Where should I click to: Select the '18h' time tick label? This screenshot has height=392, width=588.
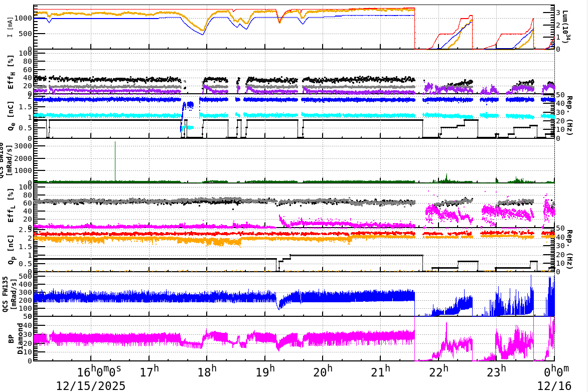[207, 371]
